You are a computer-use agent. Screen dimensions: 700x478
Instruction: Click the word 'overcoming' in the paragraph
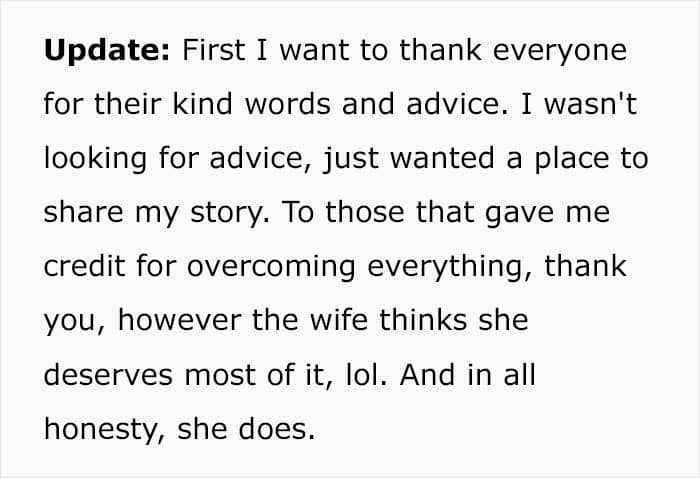271,268
